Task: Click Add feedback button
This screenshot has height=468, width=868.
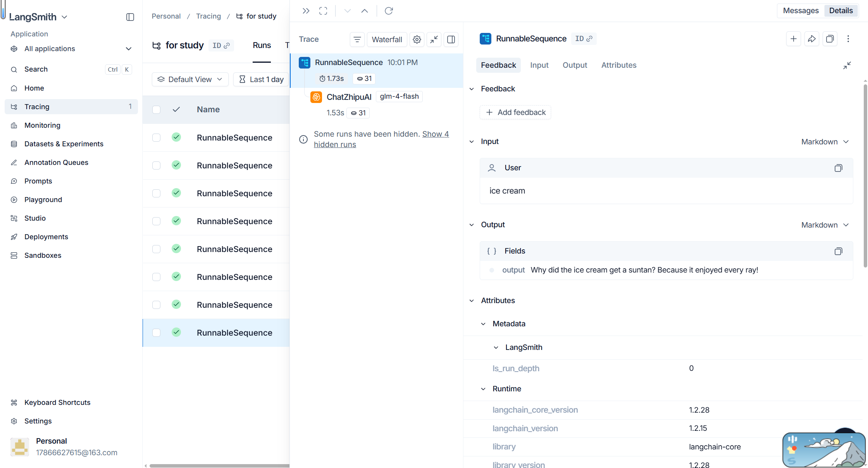Action: (x=515, y=113)
